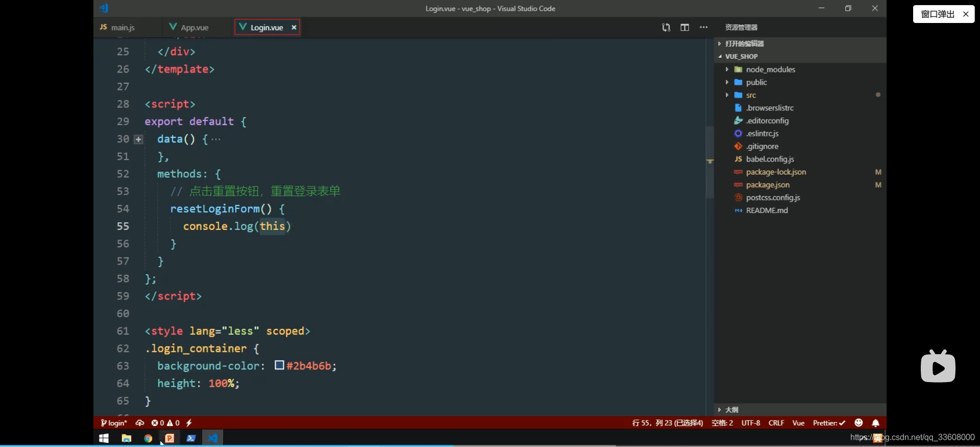
Task: Click the style lang="less" scoped tag
Action: pyautogui.click(x=227, y=331)
